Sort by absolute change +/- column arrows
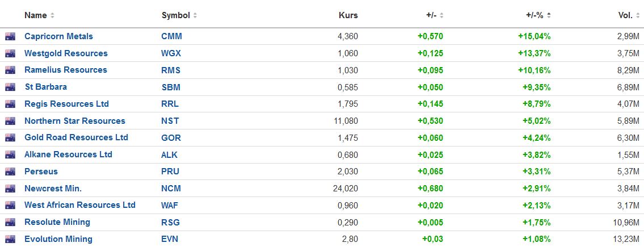Viewport: 644px width, 251px height. [x=441, y=15]
